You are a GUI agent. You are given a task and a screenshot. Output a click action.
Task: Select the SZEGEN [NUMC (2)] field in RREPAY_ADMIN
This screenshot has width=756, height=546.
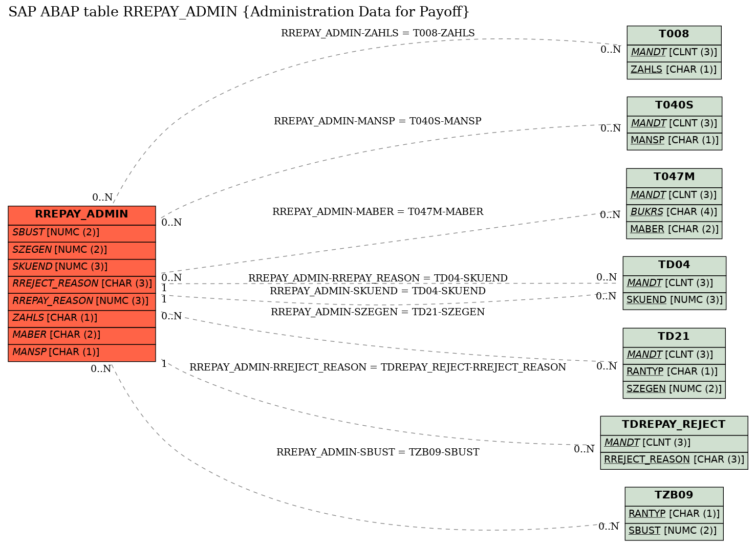82,250
